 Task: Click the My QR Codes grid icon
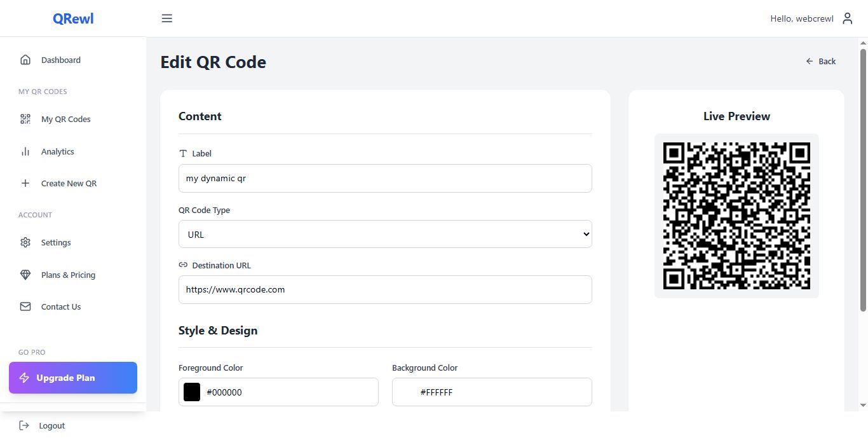point(25,119)
